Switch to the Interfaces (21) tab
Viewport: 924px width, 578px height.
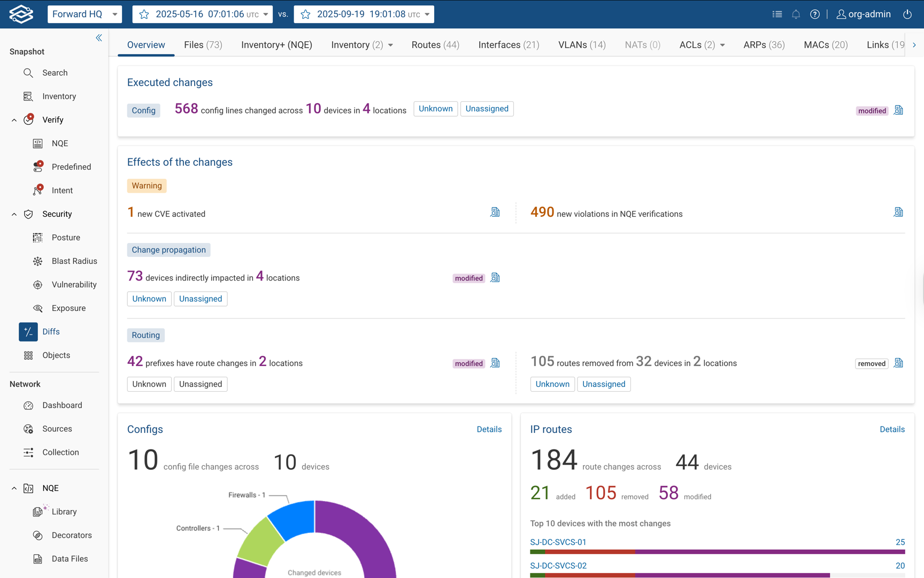(508, 45)
